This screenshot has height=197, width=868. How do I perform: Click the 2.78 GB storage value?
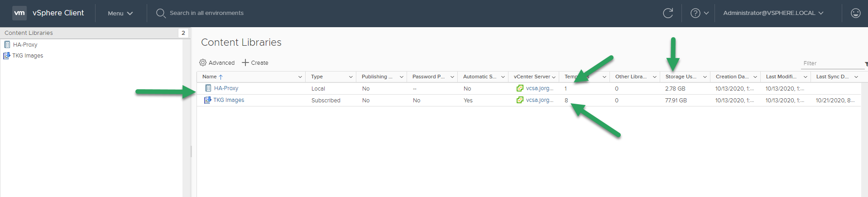pos(675,89)
